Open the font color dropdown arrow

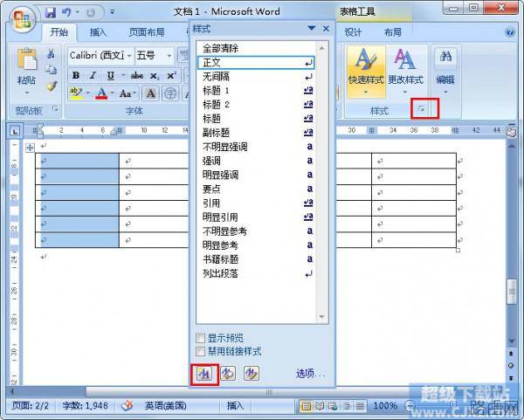(112, 93)
